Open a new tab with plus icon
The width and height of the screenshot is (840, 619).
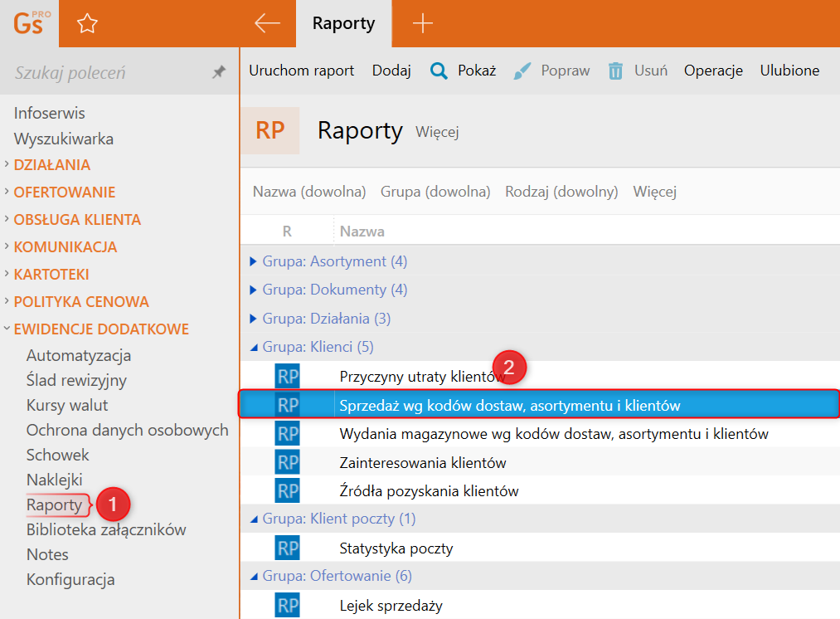pos(423,23)
